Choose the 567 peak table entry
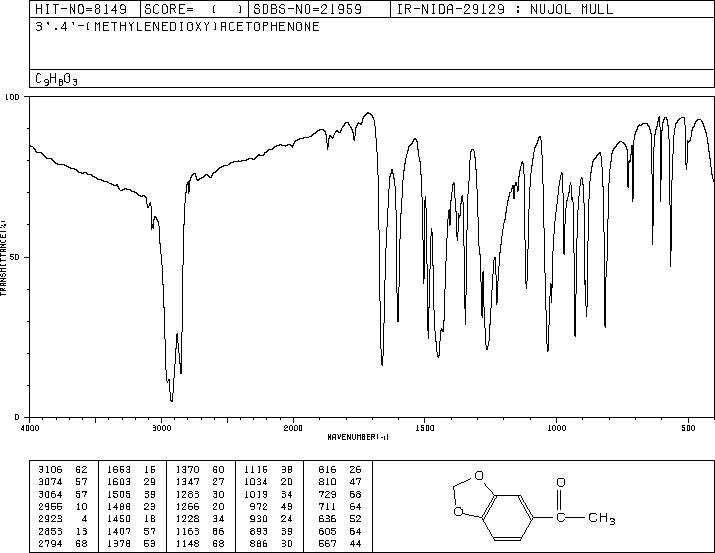 339,544
